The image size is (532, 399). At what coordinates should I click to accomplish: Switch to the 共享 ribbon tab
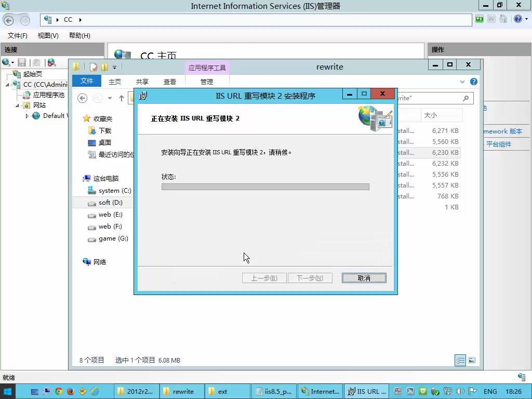tap(142, 82)
